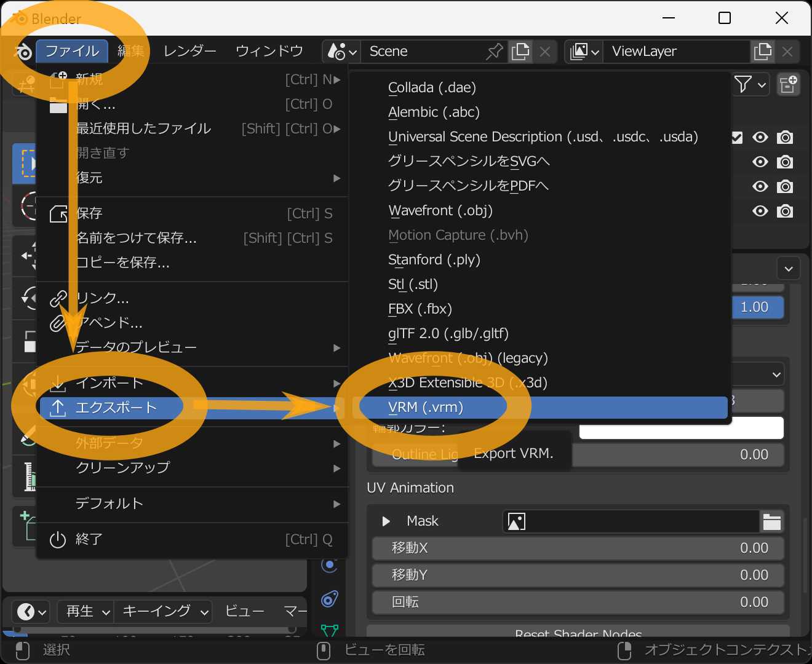The width and height of the screenshot is (812, 664).
Task: Click the 回転 value slider
Action: (578, 603)
